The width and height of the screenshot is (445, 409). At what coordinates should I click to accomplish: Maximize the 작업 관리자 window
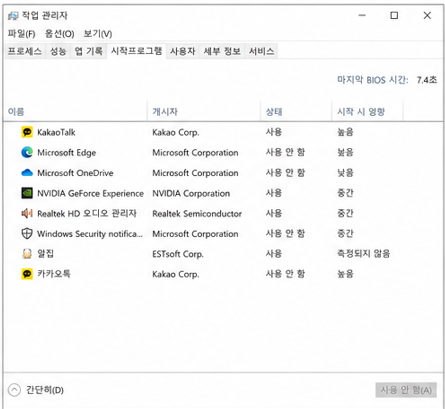(394, 15)
